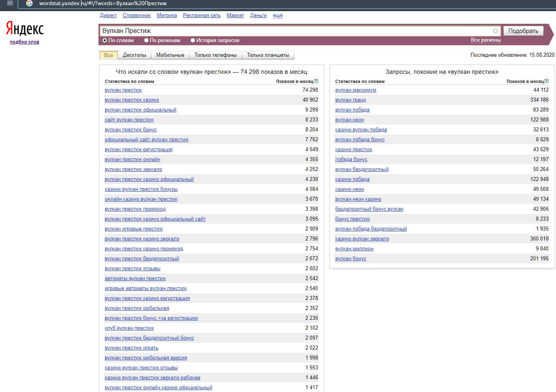Click help icon in right table header

pyautogui.click(x=546, y=81)
